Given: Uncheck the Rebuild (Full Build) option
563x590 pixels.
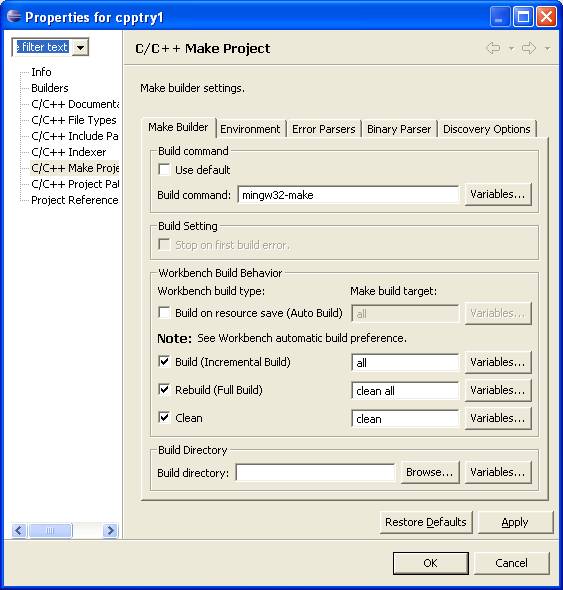Looking at the screenshot, I should coord(164,389).
